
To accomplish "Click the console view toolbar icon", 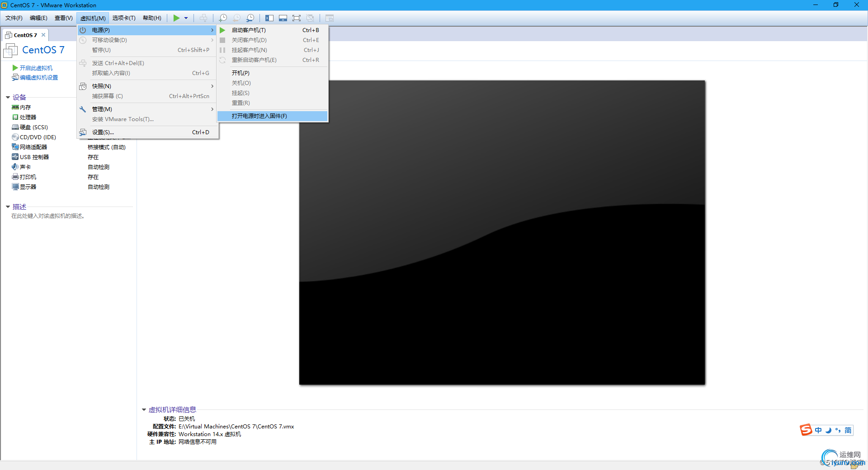I will [330, 18].
